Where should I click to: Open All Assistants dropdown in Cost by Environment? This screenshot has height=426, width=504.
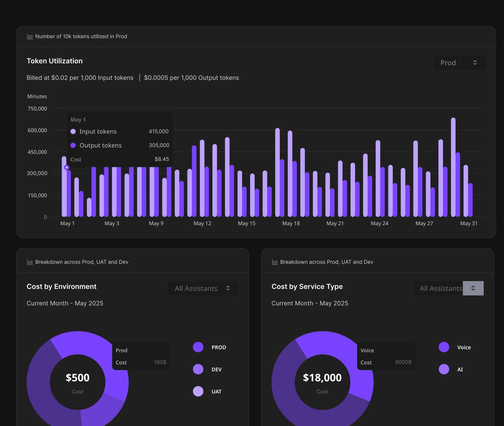pyautogui.click(x=203, y=288)
